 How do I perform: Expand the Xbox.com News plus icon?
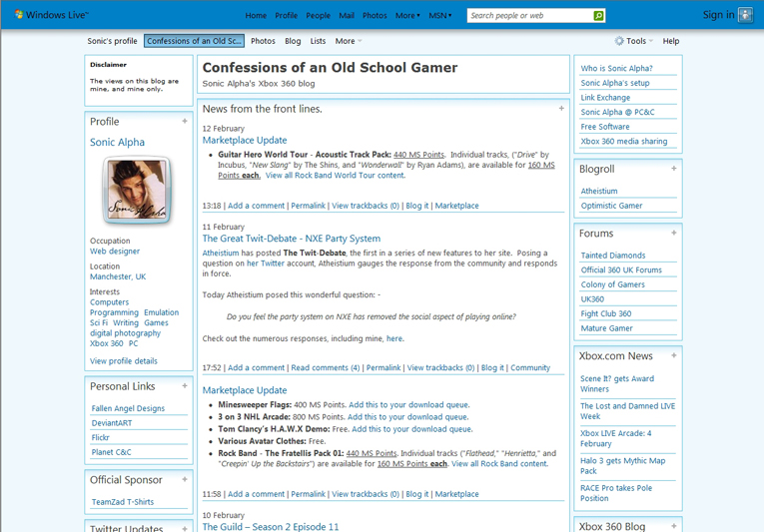pyautogui.click(x=674, y=355)
